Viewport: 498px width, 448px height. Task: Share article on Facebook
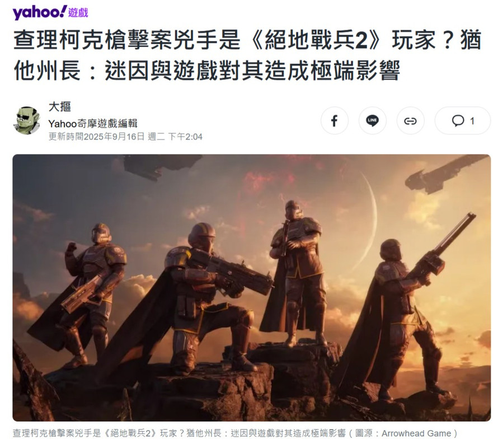coord(334,121)
